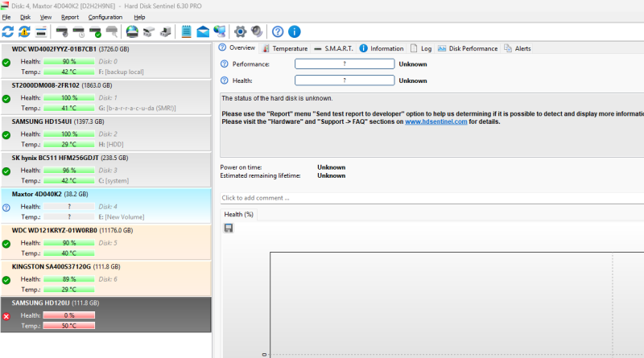Click H: [HDD] volume label

111,145
